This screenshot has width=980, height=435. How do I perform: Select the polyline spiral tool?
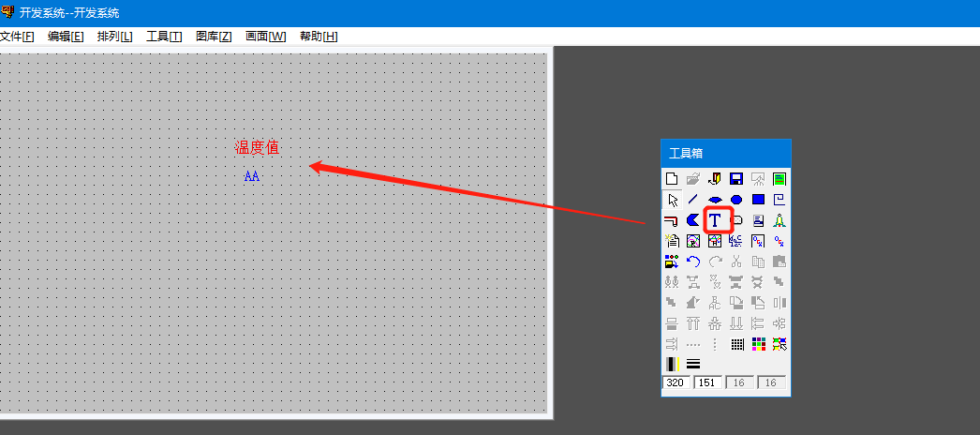point(779,200)
